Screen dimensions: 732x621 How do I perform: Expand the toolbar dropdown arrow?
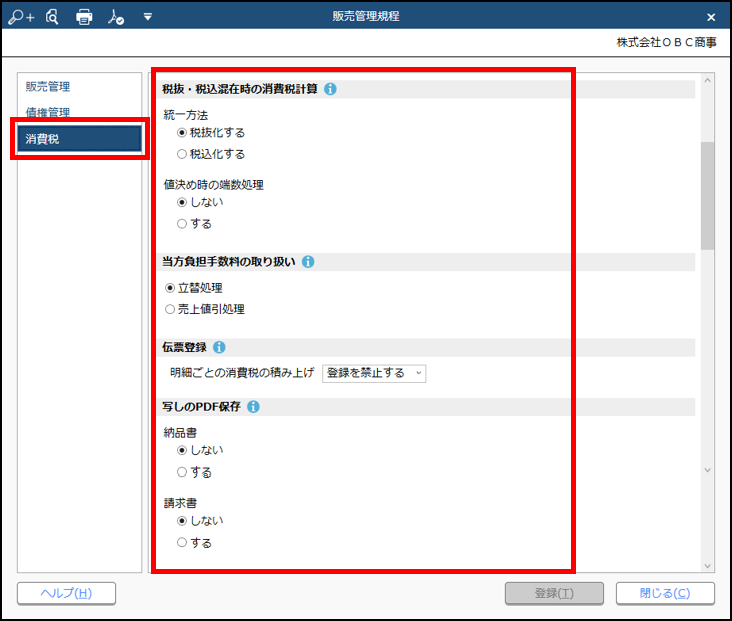coord(148,17)
